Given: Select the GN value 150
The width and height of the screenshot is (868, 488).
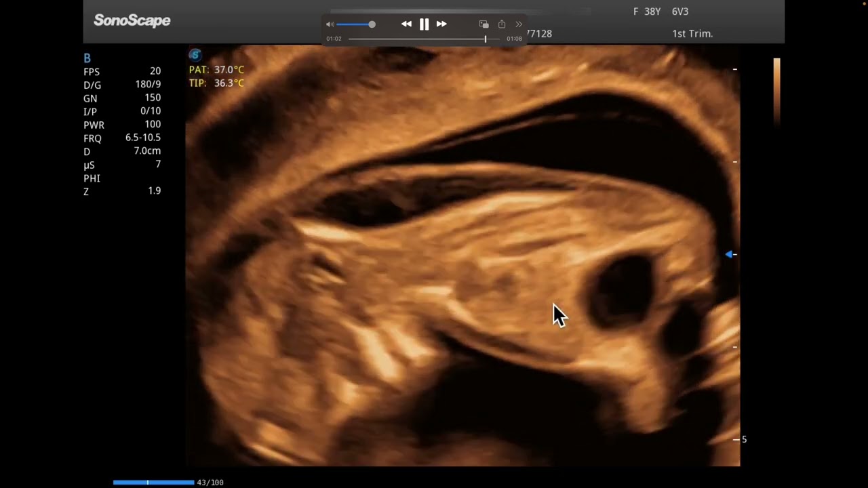Looking at the screenshot, I should click(153, 98).
